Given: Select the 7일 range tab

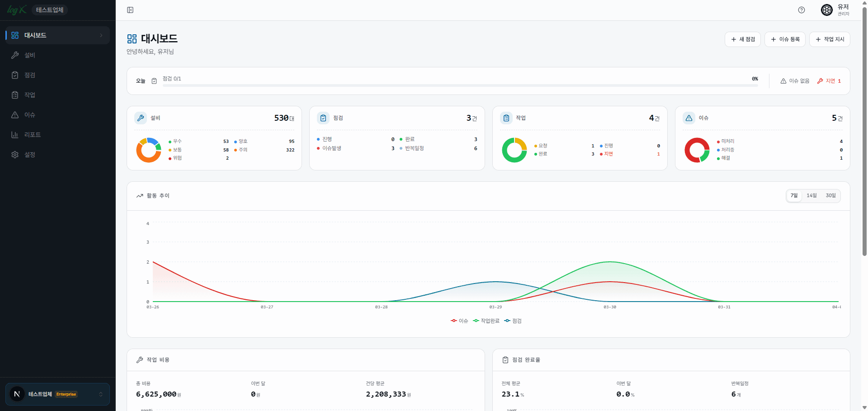Looking at the screenshot, I should [x=794, y=196].
